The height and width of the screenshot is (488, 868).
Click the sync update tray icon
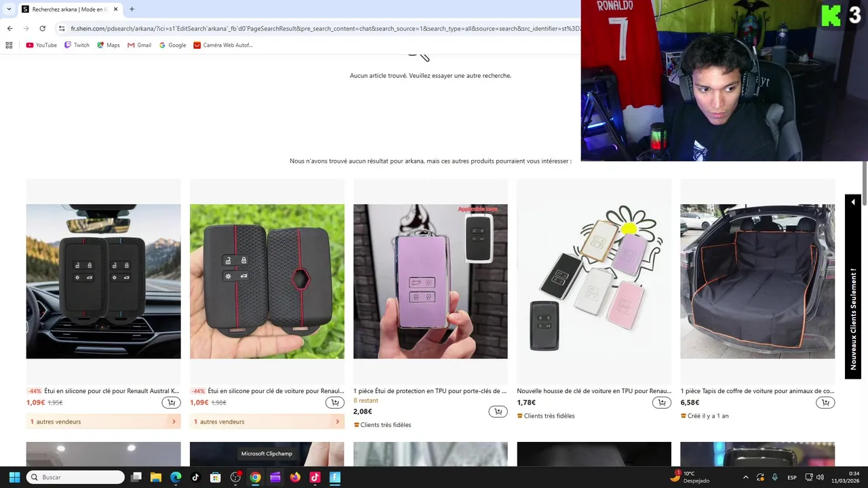761,477
